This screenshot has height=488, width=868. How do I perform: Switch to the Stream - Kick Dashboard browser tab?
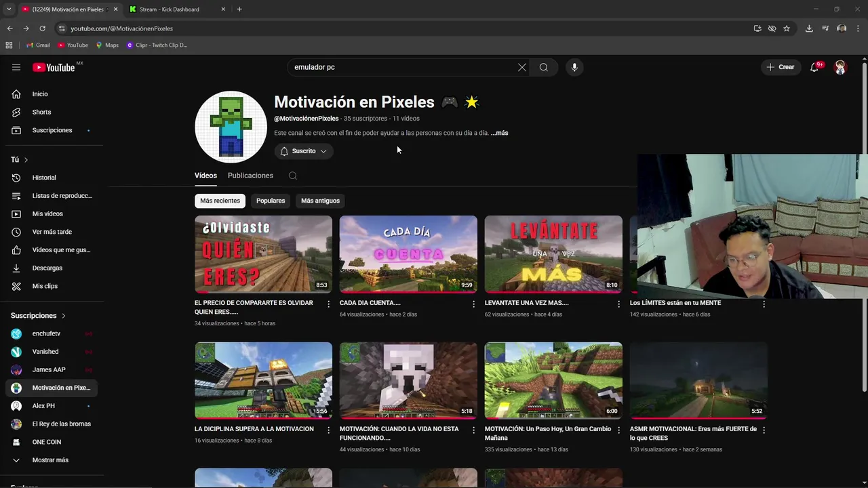[170, 9]
